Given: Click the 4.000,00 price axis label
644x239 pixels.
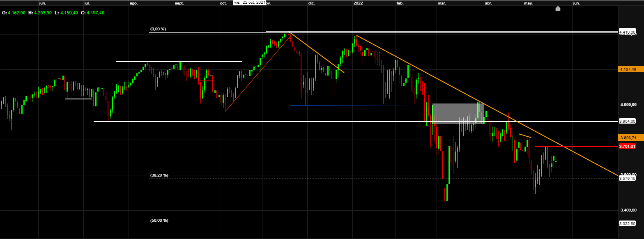Looking at the screenshot, I should coord(628,105).
